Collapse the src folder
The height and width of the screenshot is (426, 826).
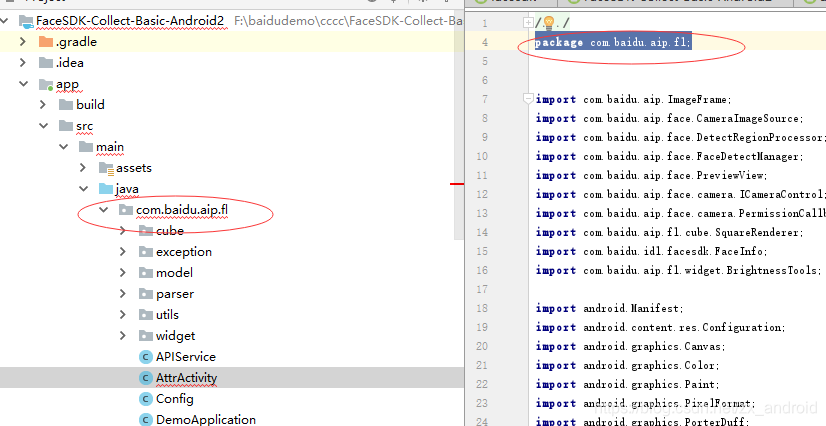[x=43, y=126]
